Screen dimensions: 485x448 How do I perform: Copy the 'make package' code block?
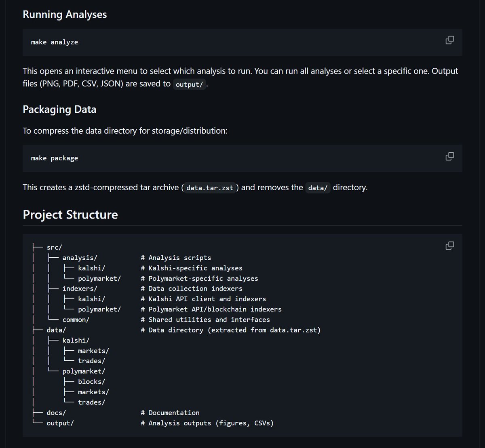449,156
